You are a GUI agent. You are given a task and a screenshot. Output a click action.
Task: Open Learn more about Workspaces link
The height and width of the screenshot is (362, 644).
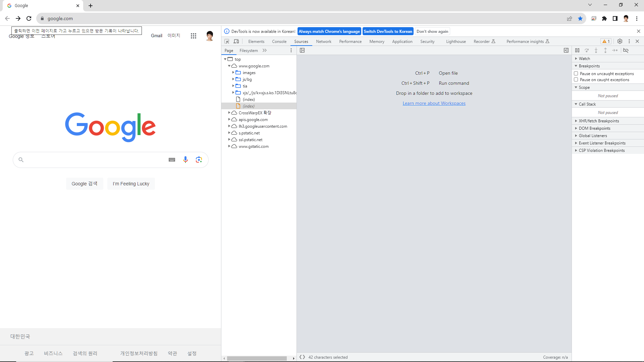click(x=434, y=103)
